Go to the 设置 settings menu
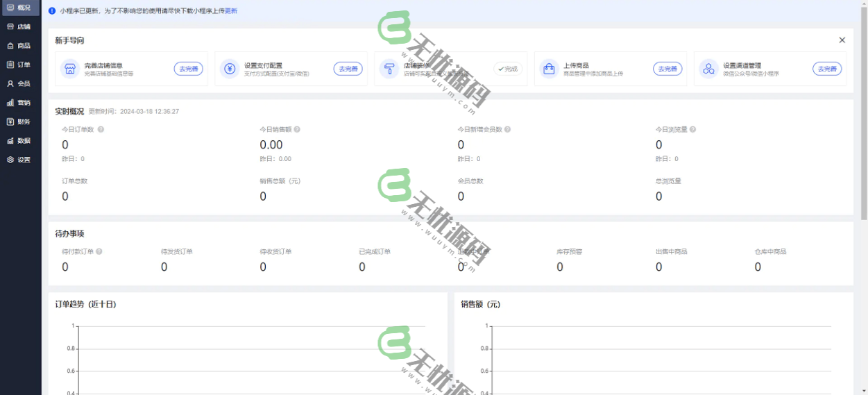The image size is (868, 395). click(20, 160)
